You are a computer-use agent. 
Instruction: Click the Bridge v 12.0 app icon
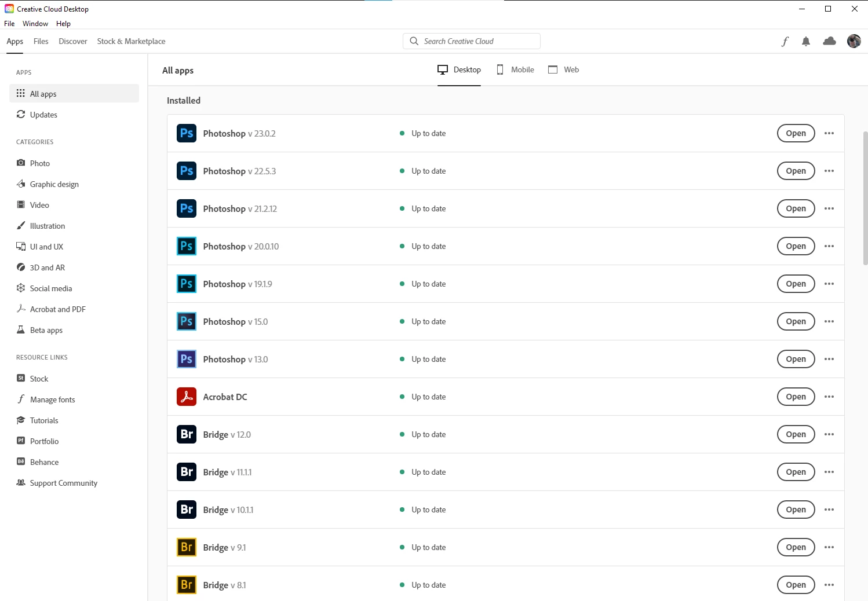pyautogui.click(x=187, y=434)
